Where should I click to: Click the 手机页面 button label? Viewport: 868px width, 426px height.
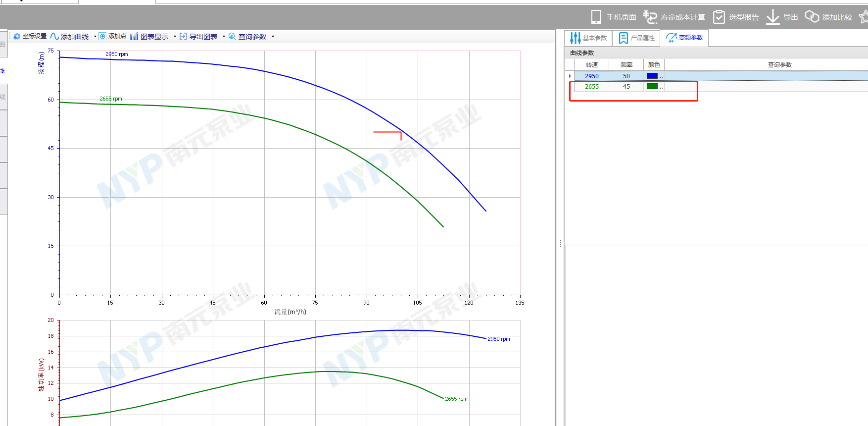(x=622, y=17)
